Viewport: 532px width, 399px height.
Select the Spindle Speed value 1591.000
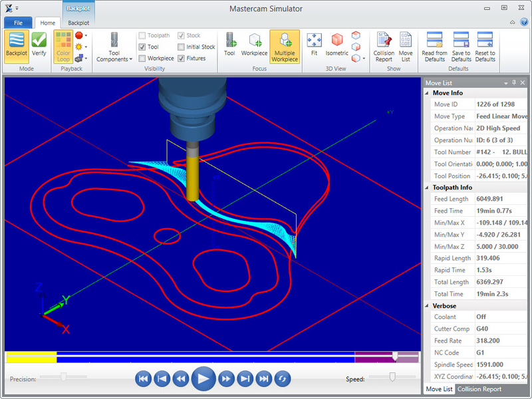pos(490,364)
